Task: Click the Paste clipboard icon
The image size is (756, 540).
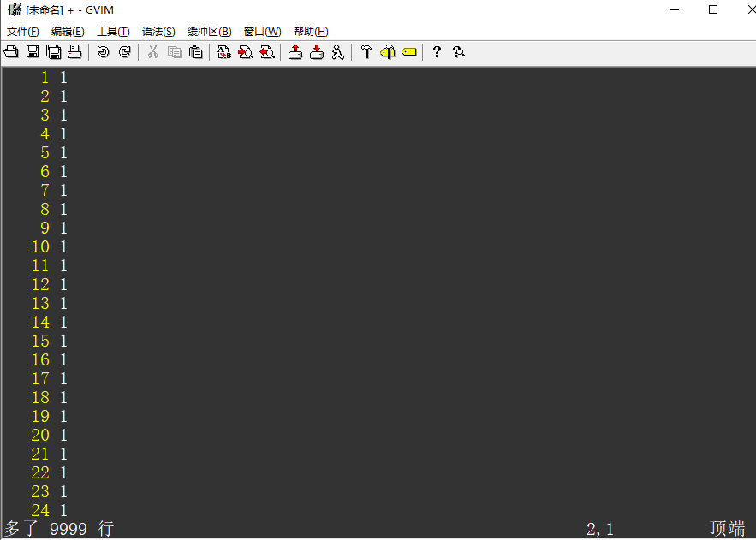Action: (195, 52)
